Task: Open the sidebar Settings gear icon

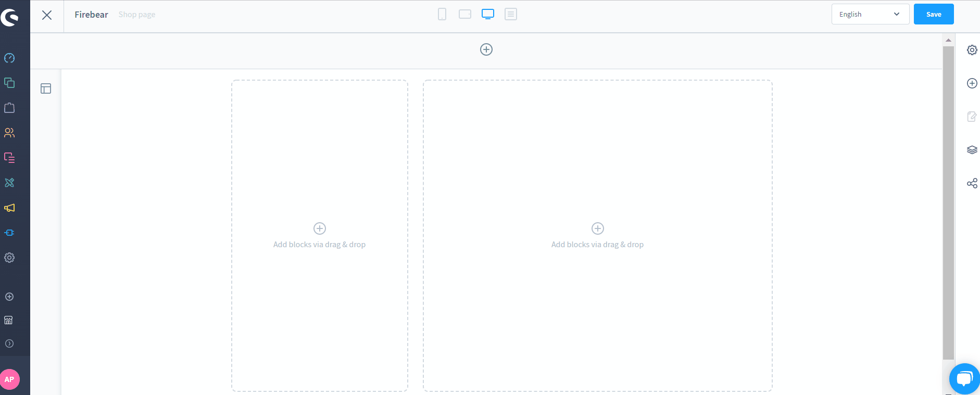Action: click(9, 258)
